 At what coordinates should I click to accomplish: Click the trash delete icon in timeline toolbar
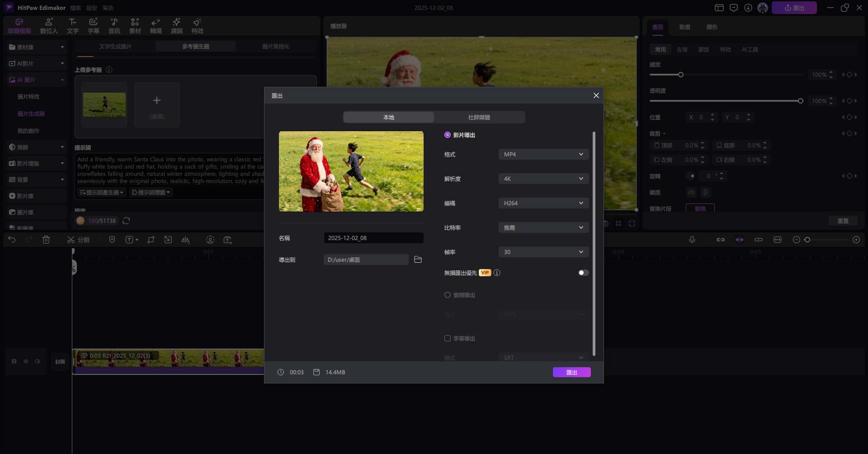pyautogui.click(x=46, y=240)
